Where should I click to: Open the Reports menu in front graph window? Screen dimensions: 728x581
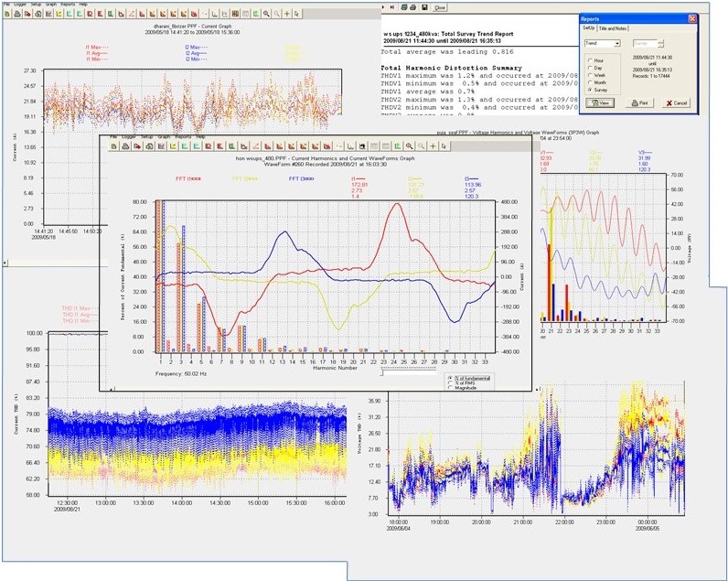tap(183, 137)
